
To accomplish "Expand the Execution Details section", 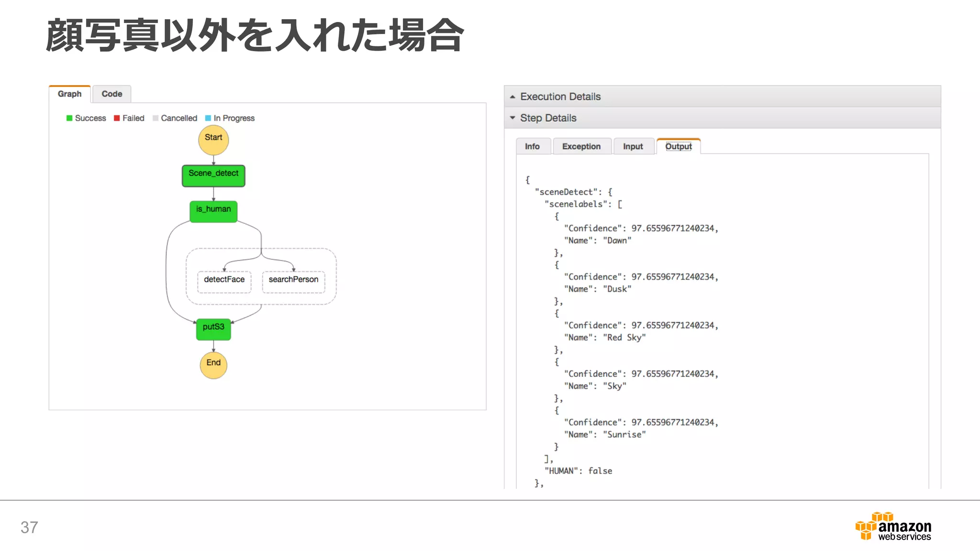I will pyautogui.click(x=560, y=97).
